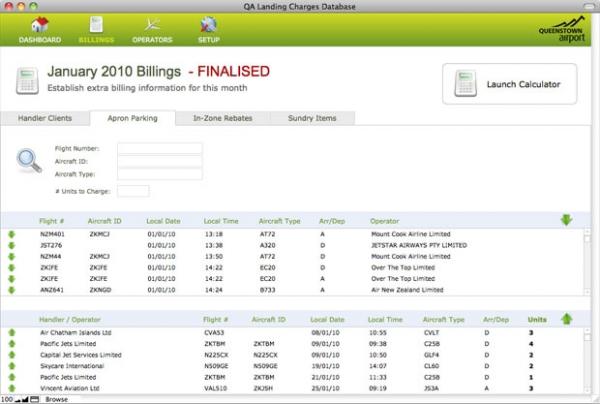
Task: Remove Skycare International row via up arrow
Action: (11, 366)
